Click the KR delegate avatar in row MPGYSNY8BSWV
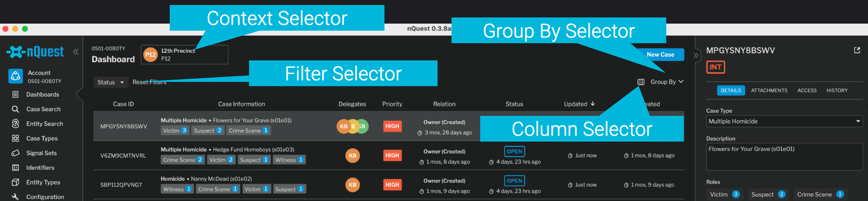Screen dimensions: 868x201 point(363,126)
